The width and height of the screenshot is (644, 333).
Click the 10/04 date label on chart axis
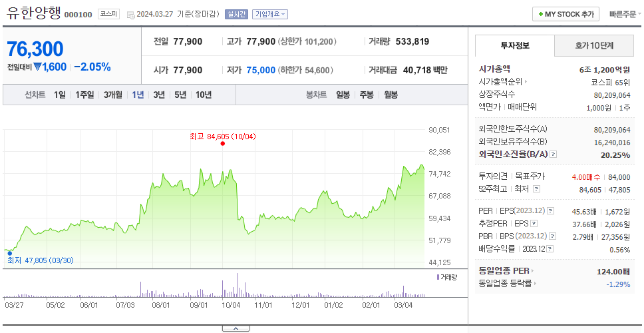pyautogui.click(x=231, y=306)
